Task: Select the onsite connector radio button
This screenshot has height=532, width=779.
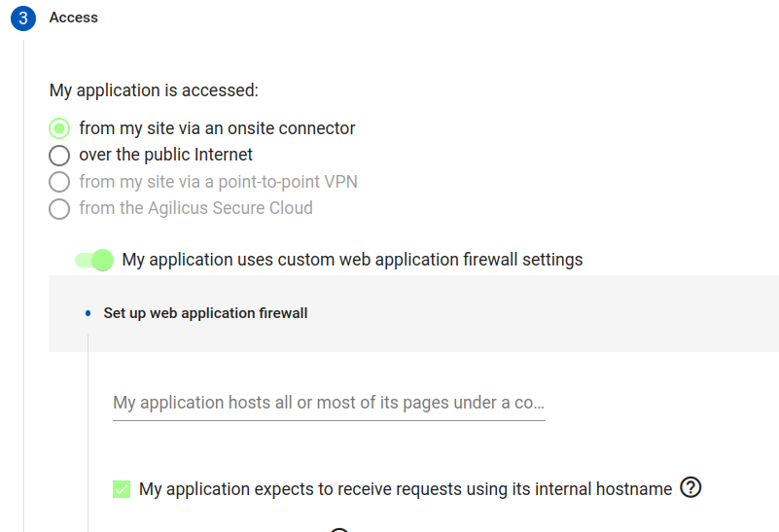Action: pos(60,128)
